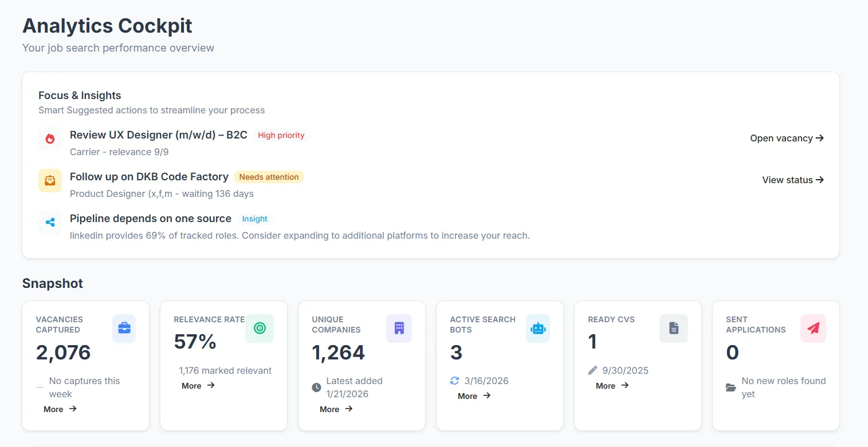Click the refresh icon beside 3/16/2026

(455, 381)
